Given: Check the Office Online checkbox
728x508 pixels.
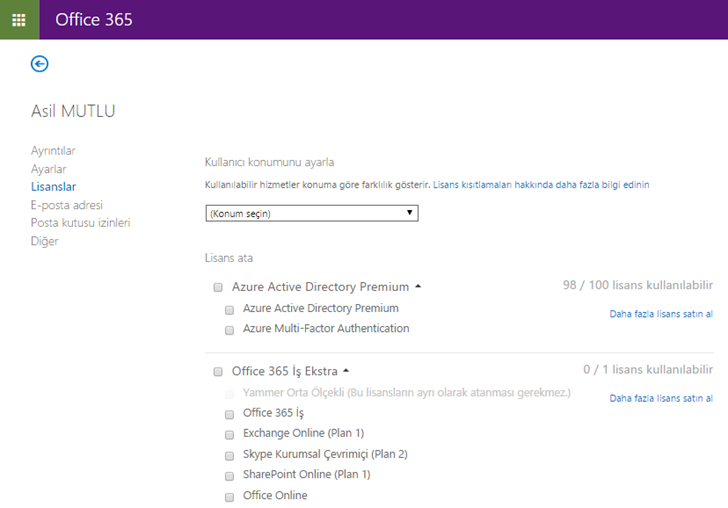Looking at the screenshot, I should (229, 497).
